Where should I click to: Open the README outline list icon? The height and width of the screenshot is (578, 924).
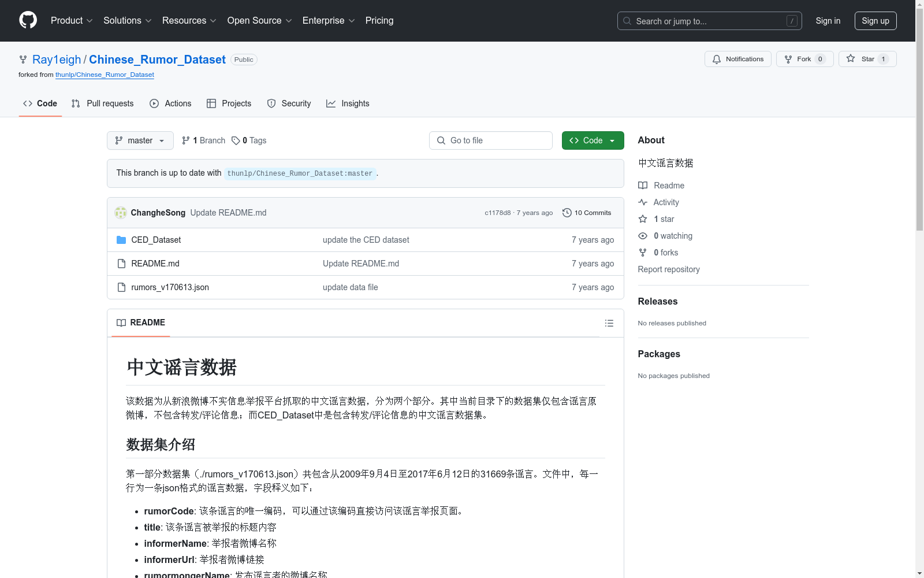click(x=609, y=323)
